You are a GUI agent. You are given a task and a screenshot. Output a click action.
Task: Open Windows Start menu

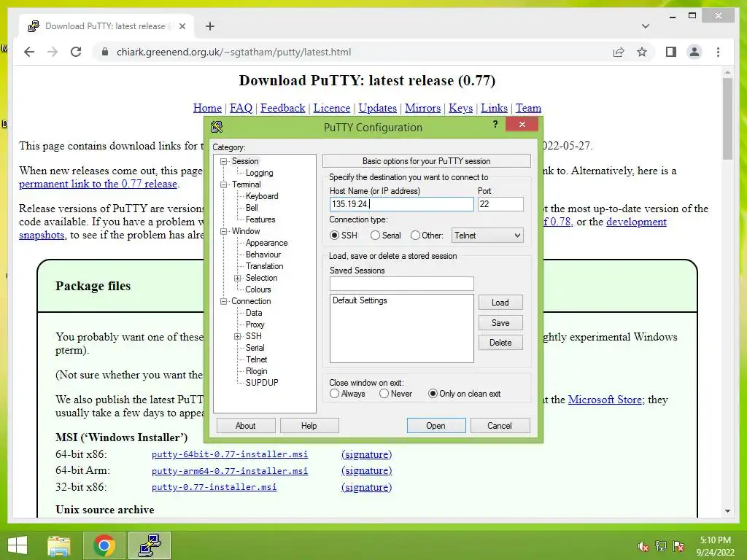18,545
